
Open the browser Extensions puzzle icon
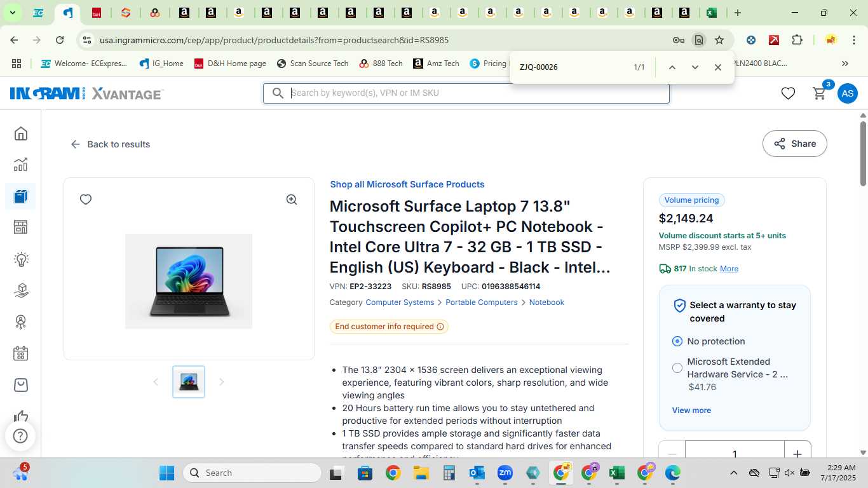coord(797,40)
